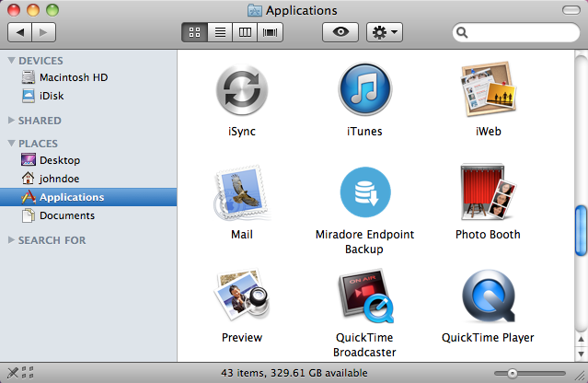
Task: Click the DEVICES heading text
Action: click(40, 61)
